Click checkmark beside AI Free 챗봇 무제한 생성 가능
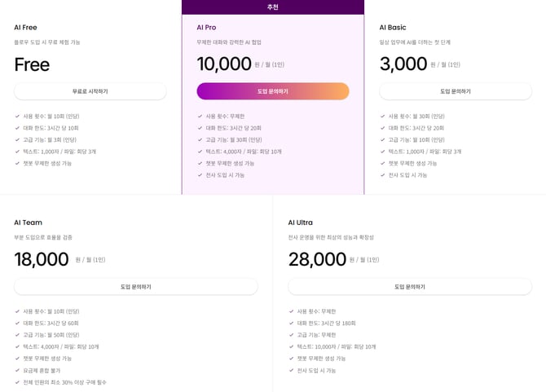The width and height of the screenshot is (546, 392). click(17, 163)
